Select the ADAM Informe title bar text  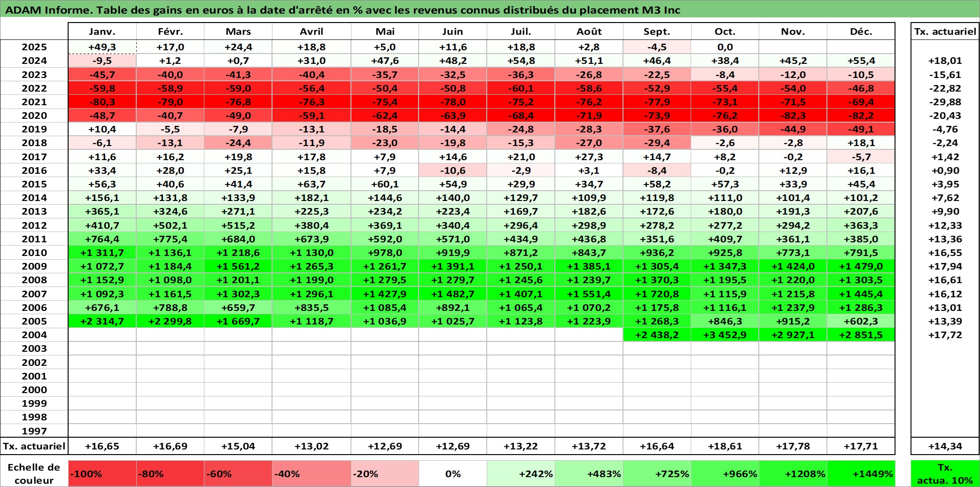[x=343, y=10]
